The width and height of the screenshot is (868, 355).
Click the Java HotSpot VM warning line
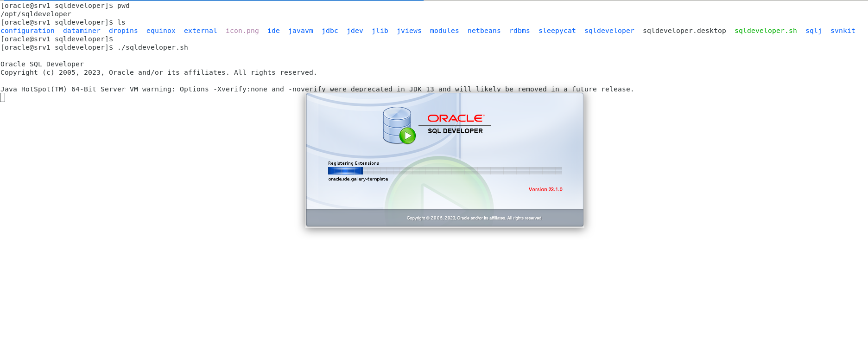click(x=317, y=89)
